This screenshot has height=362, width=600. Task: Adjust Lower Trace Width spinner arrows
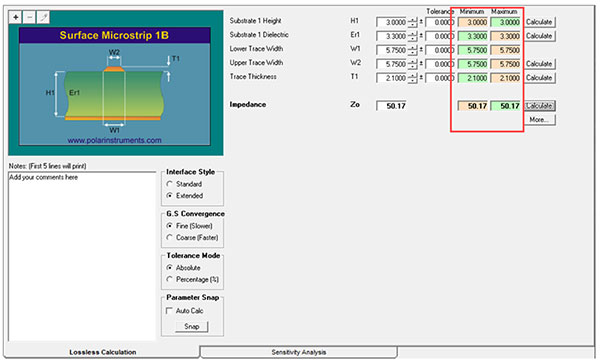pos(412,50)
